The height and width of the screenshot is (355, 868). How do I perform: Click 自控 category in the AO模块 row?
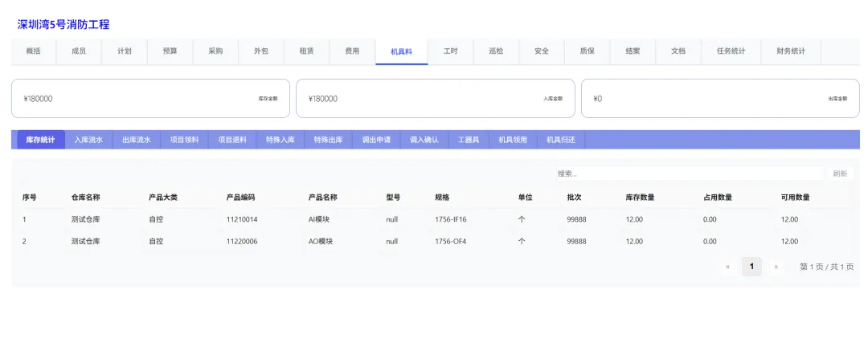coord(156,242)
